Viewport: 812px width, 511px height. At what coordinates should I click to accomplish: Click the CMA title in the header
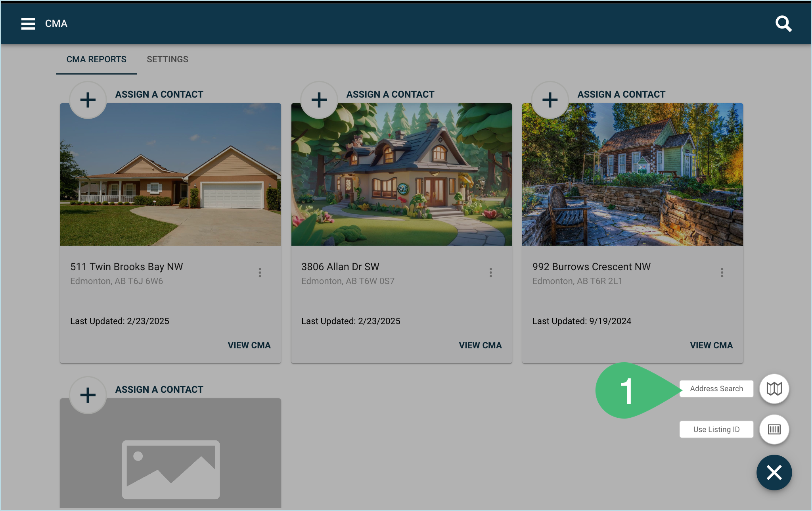56,24
